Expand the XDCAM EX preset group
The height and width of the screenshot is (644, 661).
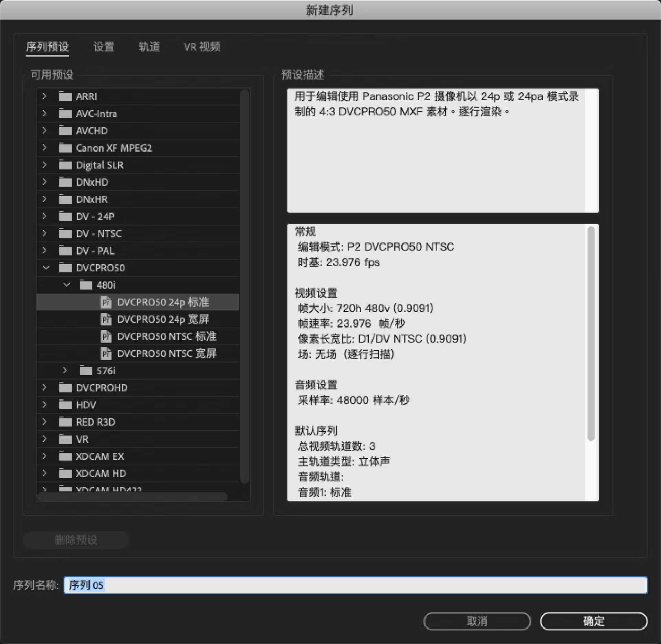click(x=45, y=456)
